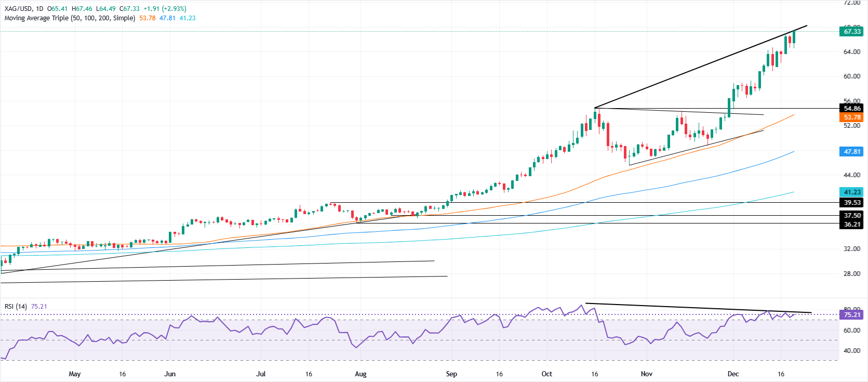868x382 pixels.
Task: Select the 1D interval label
Action: click(x=40, y=9)
